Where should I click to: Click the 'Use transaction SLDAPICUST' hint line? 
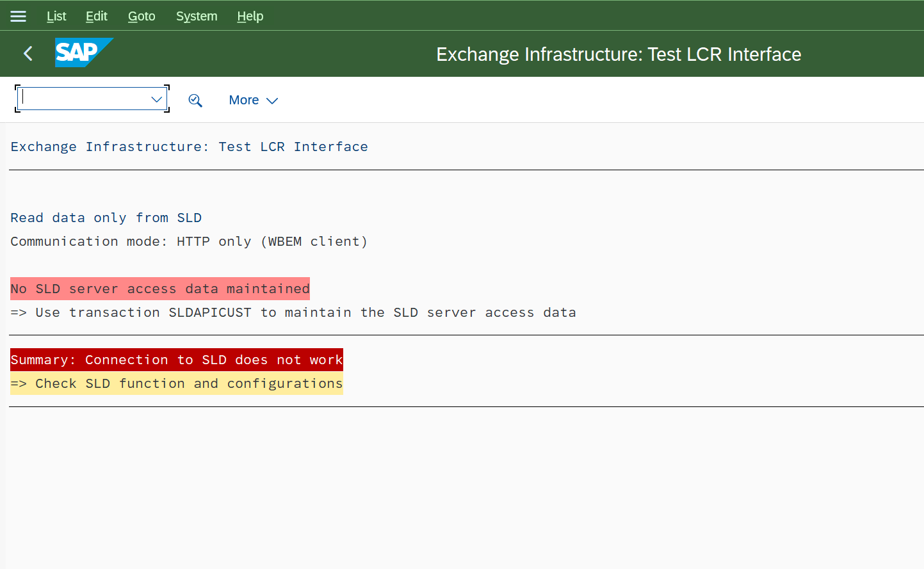click(293, 312)
